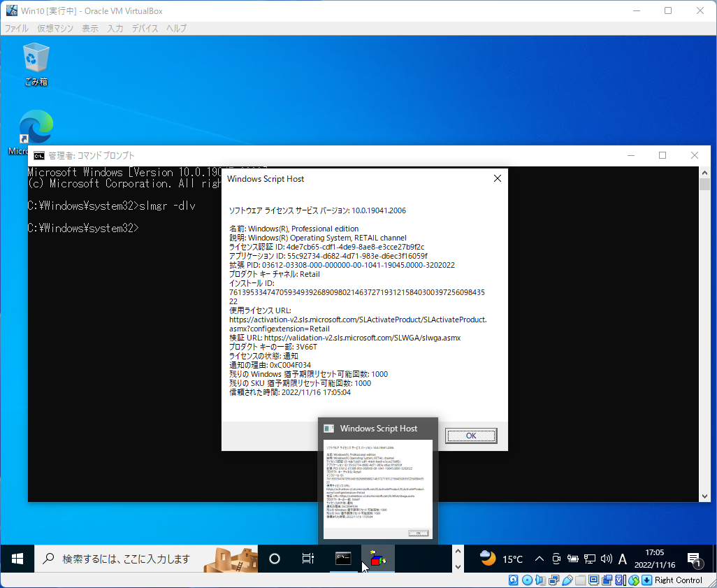
Task: Click the VirtualBox recording status icon
Action: (x=607, y=580)
